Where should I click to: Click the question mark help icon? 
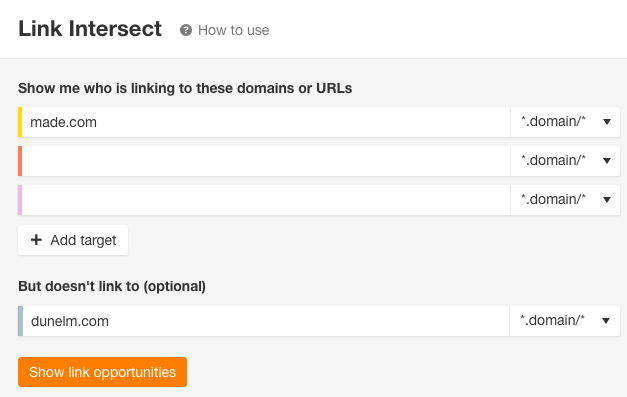[x=186, y=30]
